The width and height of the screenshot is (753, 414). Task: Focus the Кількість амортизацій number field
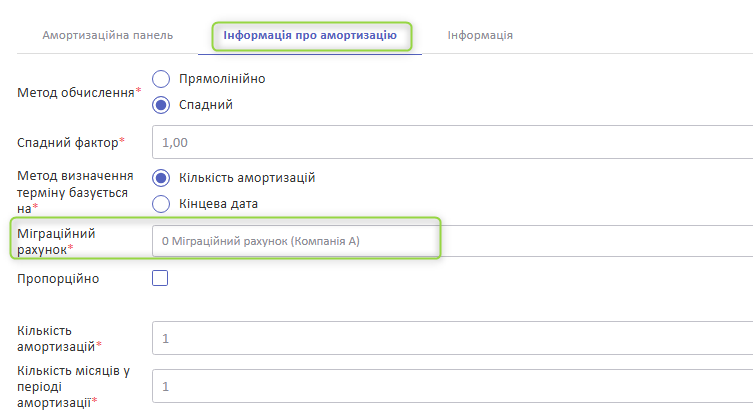tap(452, 338)
